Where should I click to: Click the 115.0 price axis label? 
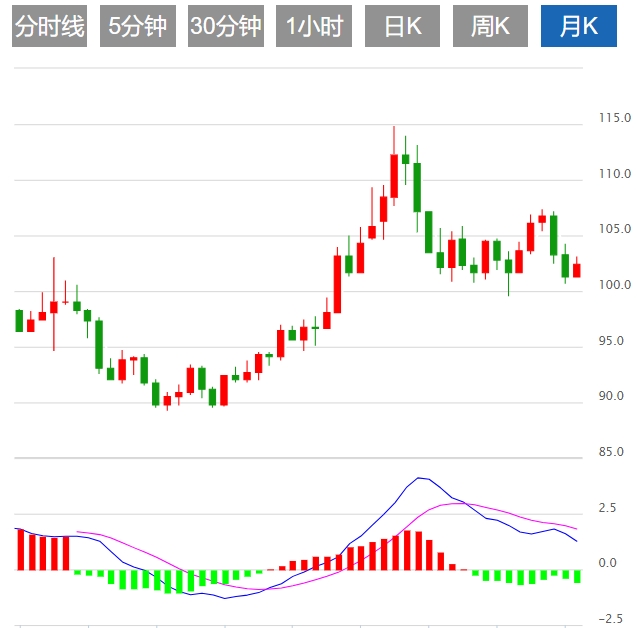612,118
